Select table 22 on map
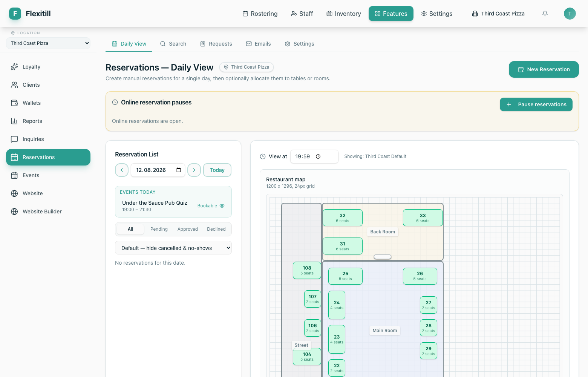Screen dimensions: 588x377 (337, 368)
